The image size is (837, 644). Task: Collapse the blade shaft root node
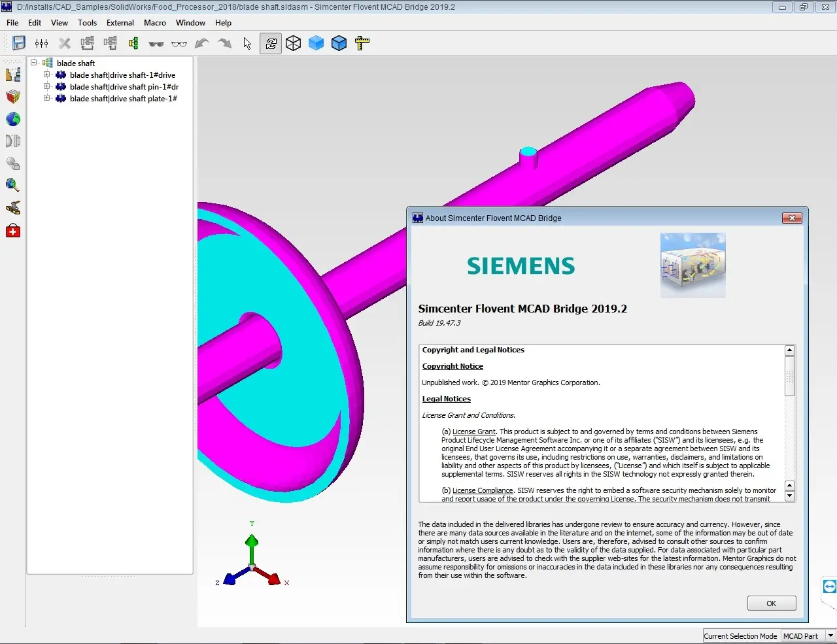click(x=34, y=63)
